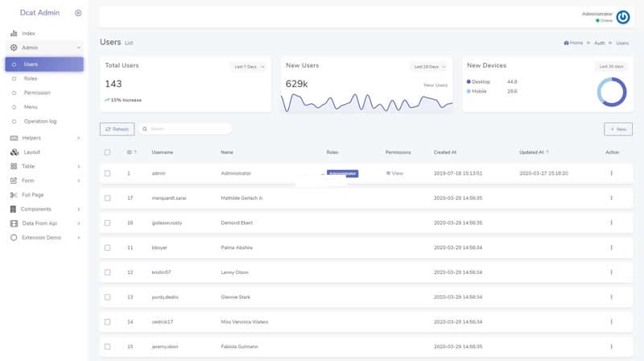Click the search input field
Image resolution: width=644 pixels, height=361 pixels.
185,129
